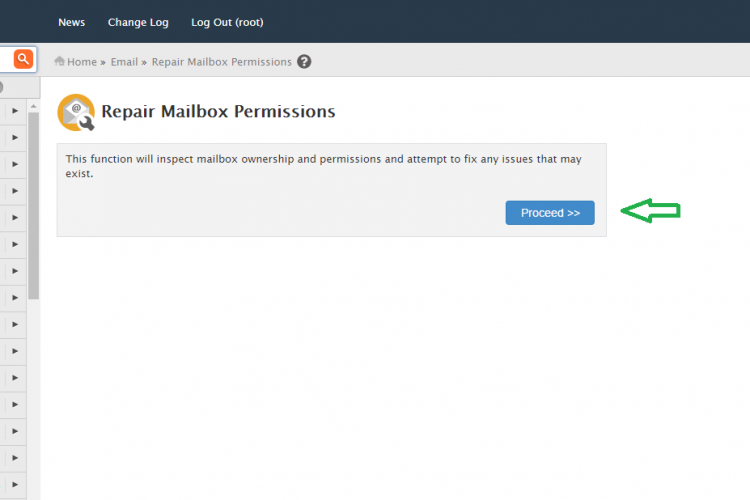Click the Repair Mailbox Permissions page heading
Image resolution: width=750 pixels, height=500 pixels.
(218, 111)
